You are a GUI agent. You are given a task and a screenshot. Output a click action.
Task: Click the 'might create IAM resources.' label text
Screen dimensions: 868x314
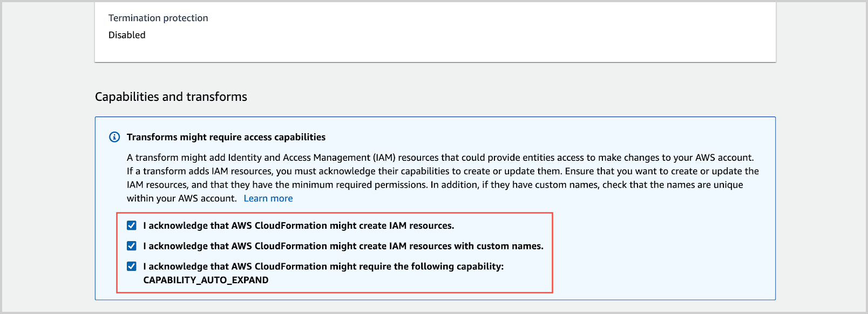click(299, 226)
